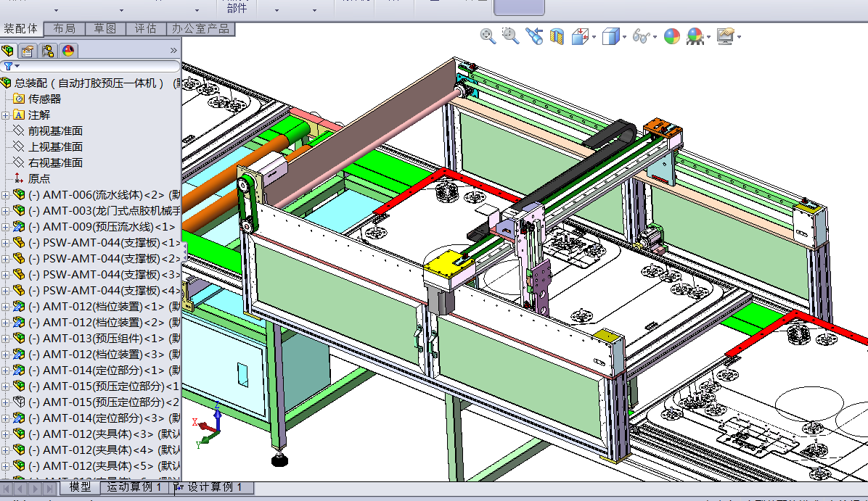
Task: Open the ConfigurationManager tab icon
Action: click(48, 51)
